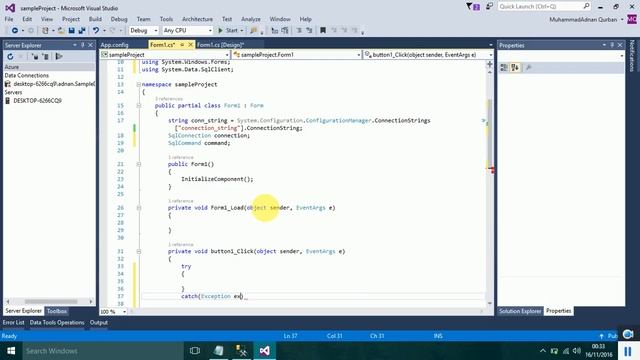640x360 pixels.
Task: Toggle auto-hide pin on Server Explorer panel
Action: 82,45
